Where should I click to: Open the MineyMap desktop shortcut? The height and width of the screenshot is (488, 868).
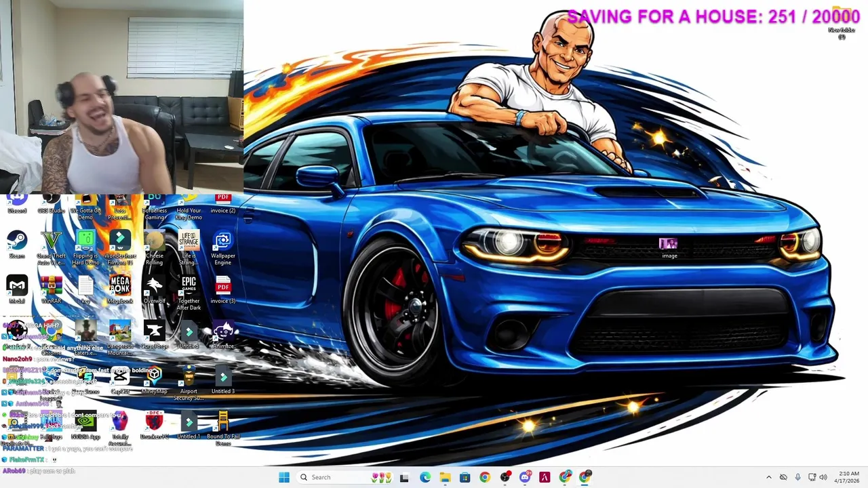(x=155, y=380)
